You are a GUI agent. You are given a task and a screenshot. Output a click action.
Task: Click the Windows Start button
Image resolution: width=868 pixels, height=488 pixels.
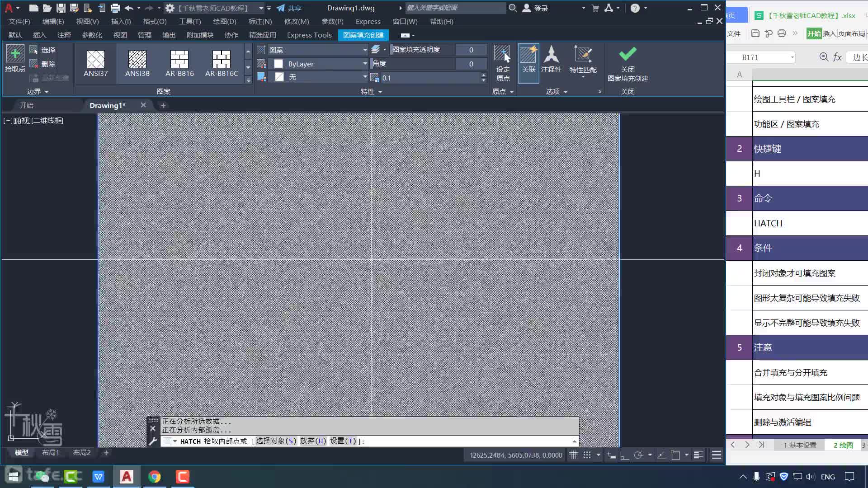point(14,476)
